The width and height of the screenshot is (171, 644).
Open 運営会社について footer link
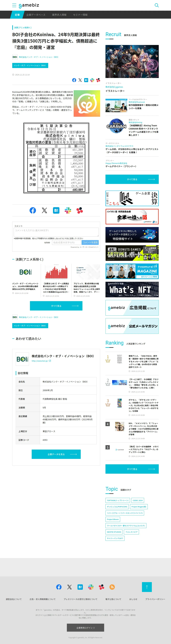point(14,599)
